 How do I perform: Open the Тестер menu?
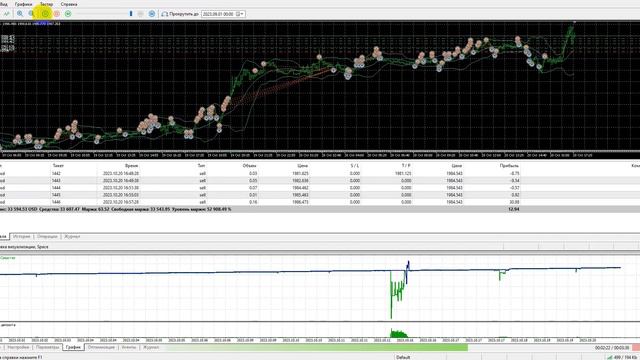point(47,4)
